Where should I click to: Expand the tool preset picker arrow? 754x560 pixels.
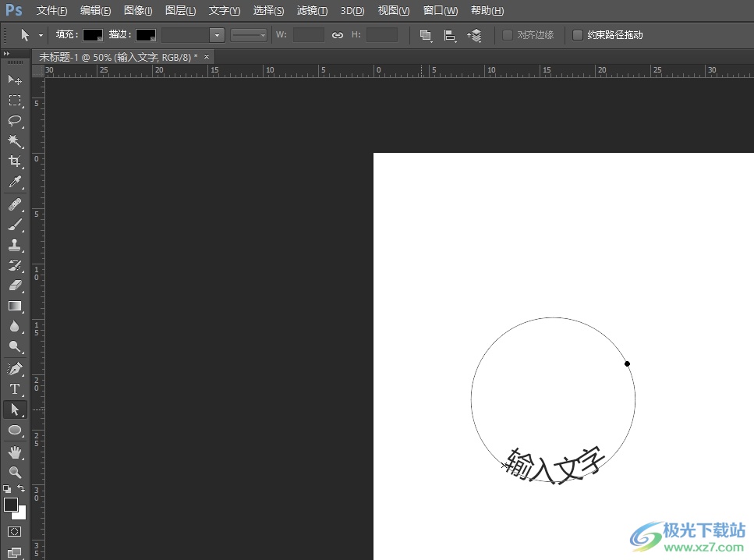tap(41, 35)
